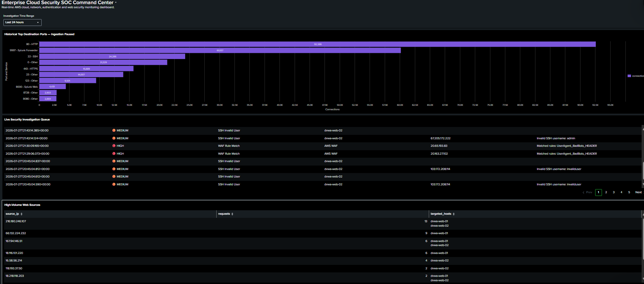The image size is (644, 284).
Task: Jump to page 5 of the queue
Action: [x=629, y=193]
